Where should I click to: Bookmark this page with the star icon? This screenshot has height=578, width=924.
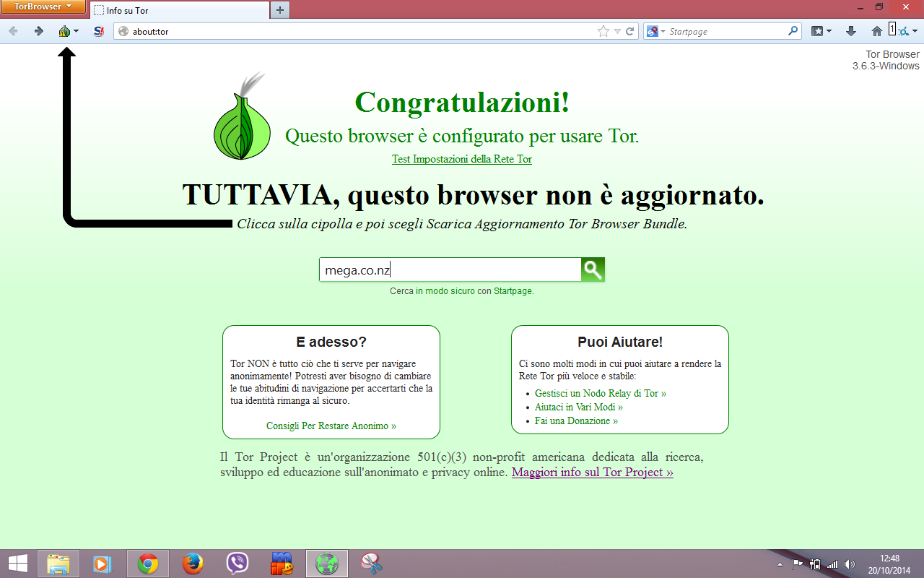603,31
